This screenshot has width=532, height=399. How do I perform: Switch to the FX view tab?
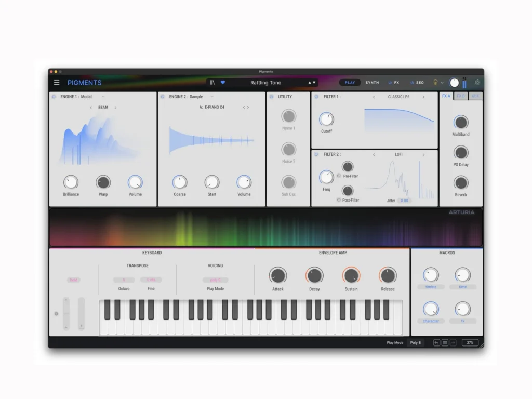396,83
